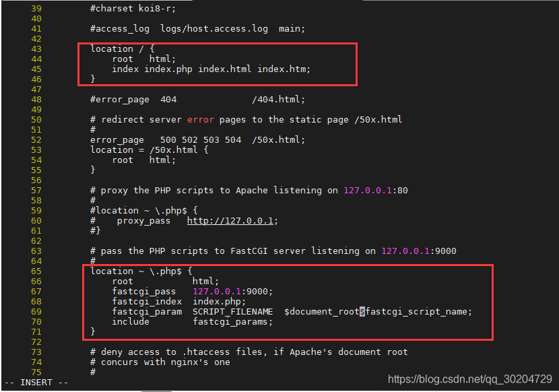Click the '#access_log logs/host.access.log main;' line
This screenshot has height=392, width=559.
point(197,29)
